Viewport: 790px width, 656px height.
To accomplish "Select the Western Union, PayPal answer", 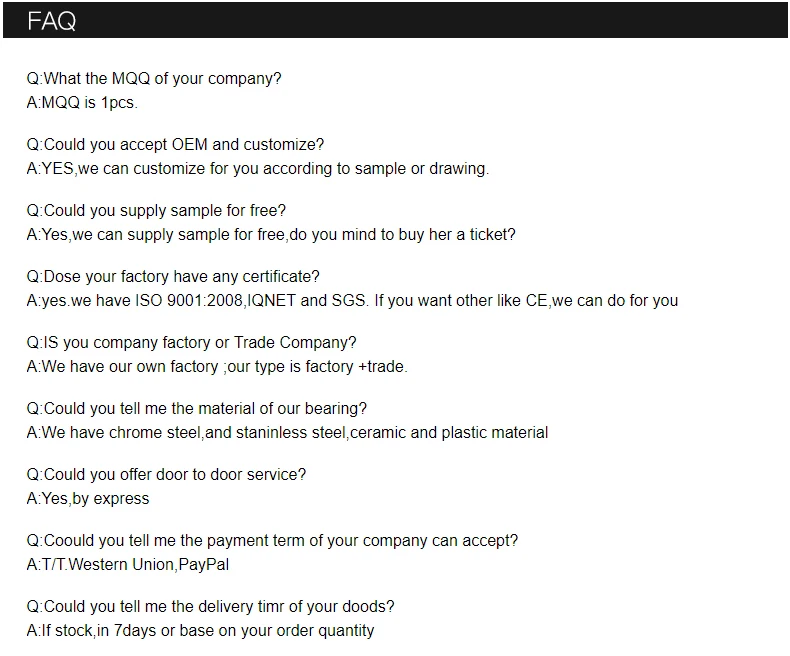I will click(129, 565).
